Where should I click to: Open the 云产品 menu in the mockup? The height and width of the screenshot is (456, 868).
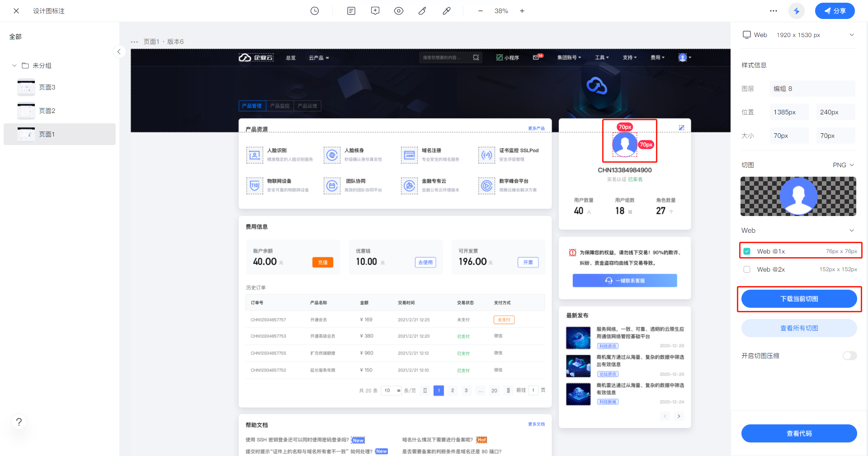(319, 58)
